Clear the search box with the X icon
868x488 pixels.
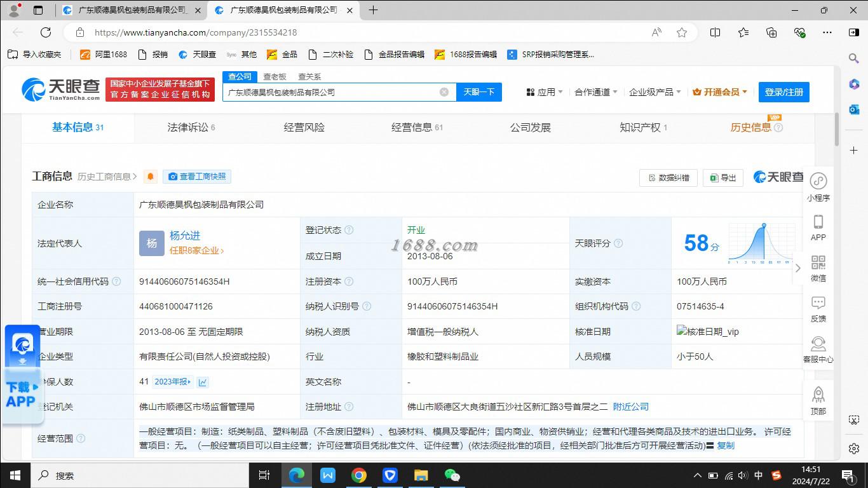pos(444,92)
